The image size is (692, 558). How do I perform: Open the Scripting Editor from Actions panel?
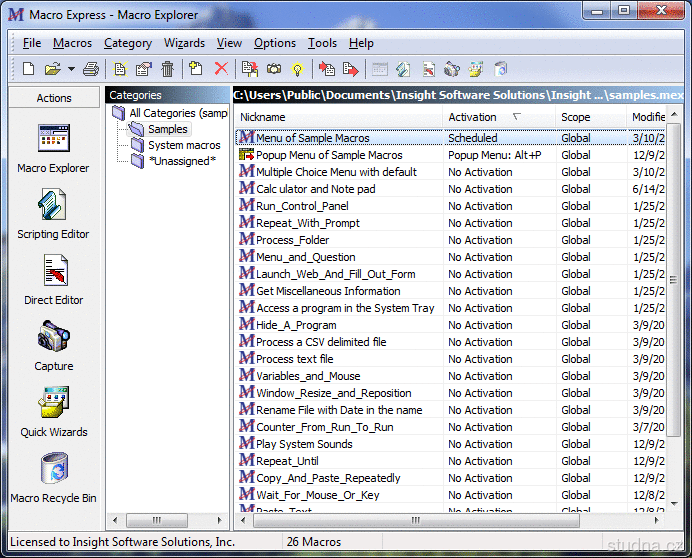(53, 204)
